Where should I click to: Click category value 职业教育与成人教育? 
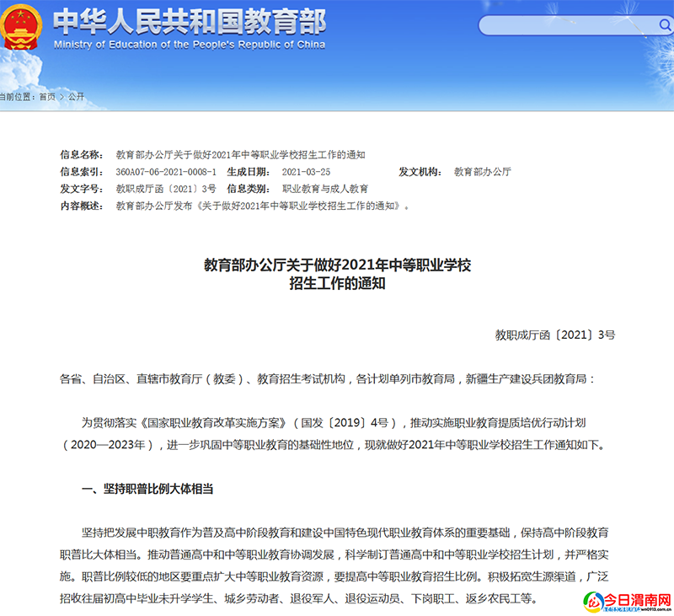tap(325, 189)
